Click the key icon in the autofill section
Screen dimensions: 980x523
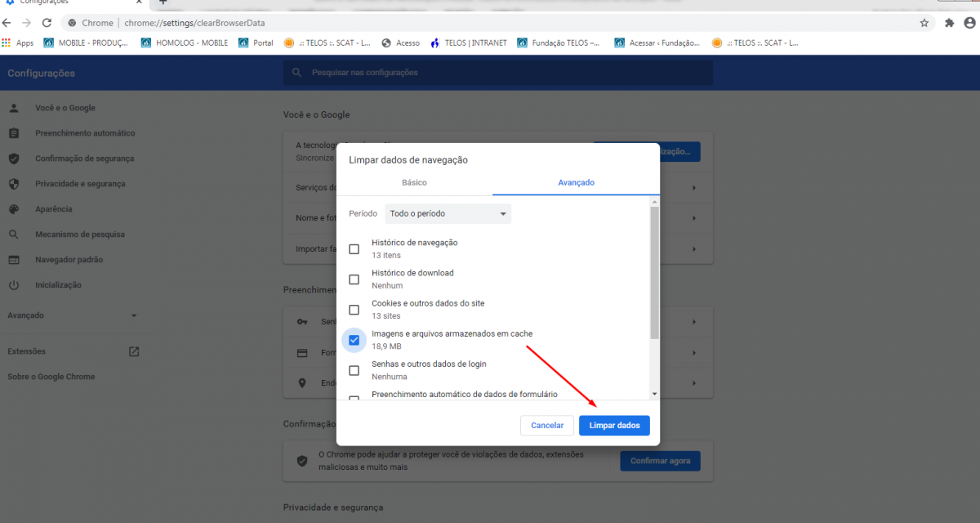302,322
